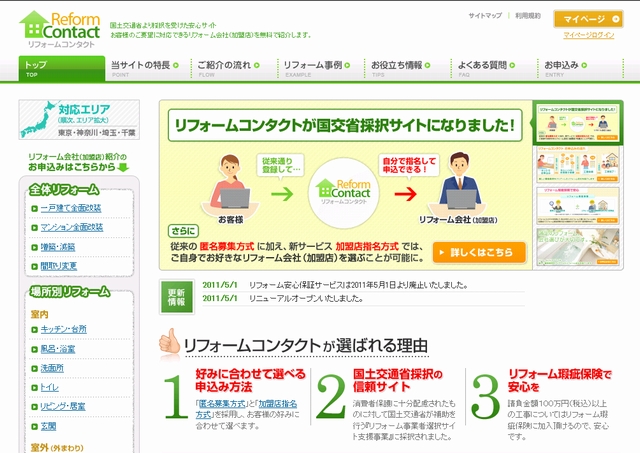Click the thumbs-up icon beside reasons heading
Screen dimensions: 640x453
click(x=170, y=344)
